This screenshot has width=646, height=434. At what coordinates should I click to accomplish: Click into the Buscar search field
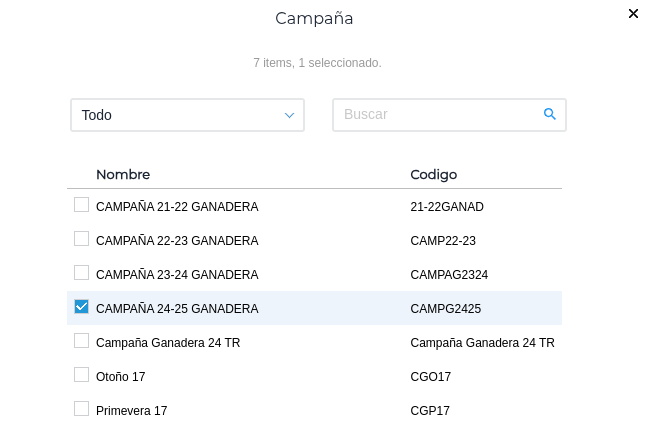(438, 115)
